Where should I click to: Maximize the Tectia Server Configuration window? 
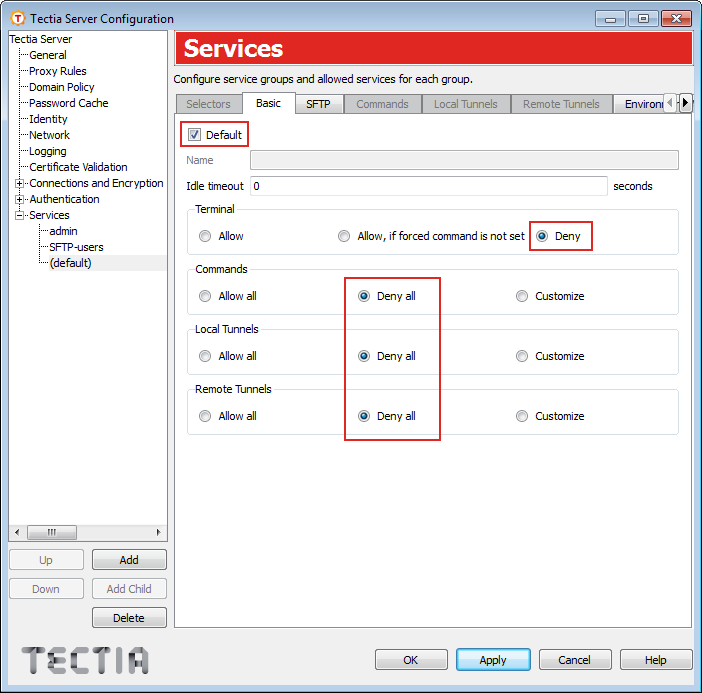pyautogui.click(x=643, y=19)
